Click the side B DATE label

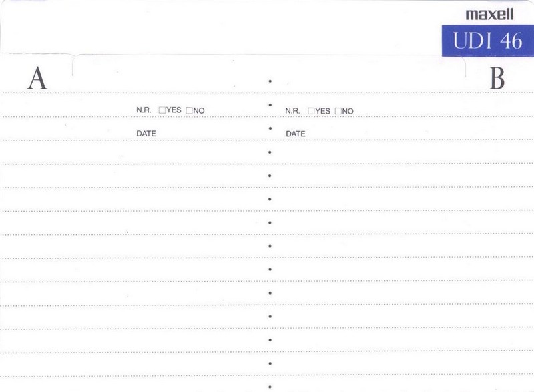tap(296, 134)
